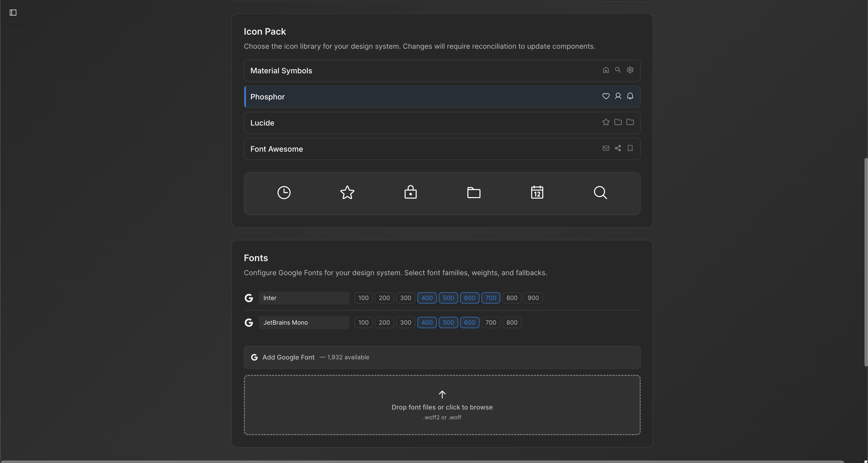Select the user icon in the Phosphor row

click(x=618, y=96)
